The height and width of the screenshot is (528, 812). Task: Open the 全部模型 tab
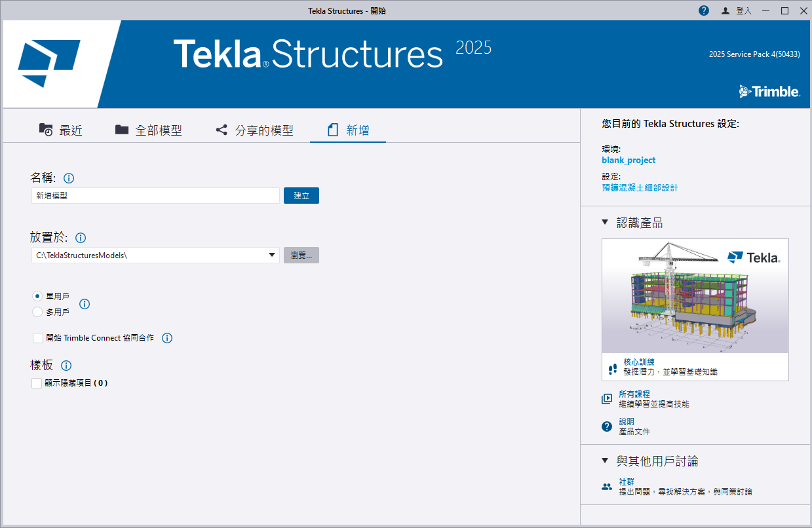pyautogui.click(x=149, y=130)
